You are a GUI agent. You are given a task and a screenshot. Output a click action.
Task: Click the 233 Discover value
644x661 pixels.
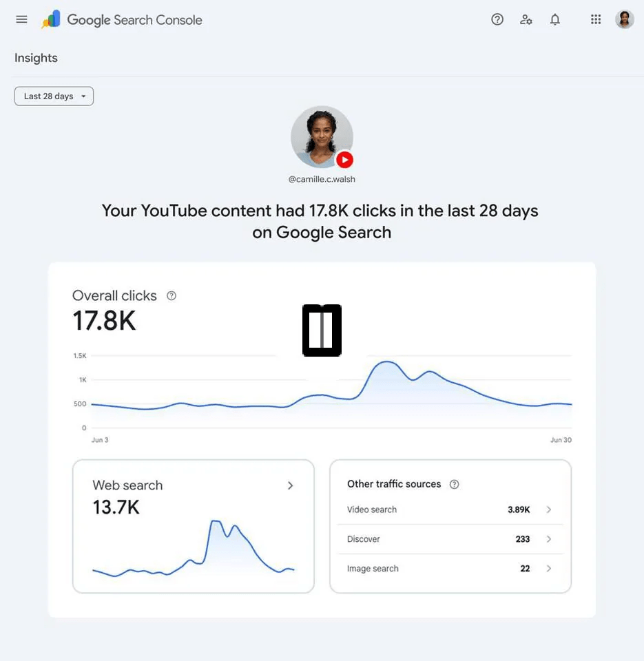[523, 539]
